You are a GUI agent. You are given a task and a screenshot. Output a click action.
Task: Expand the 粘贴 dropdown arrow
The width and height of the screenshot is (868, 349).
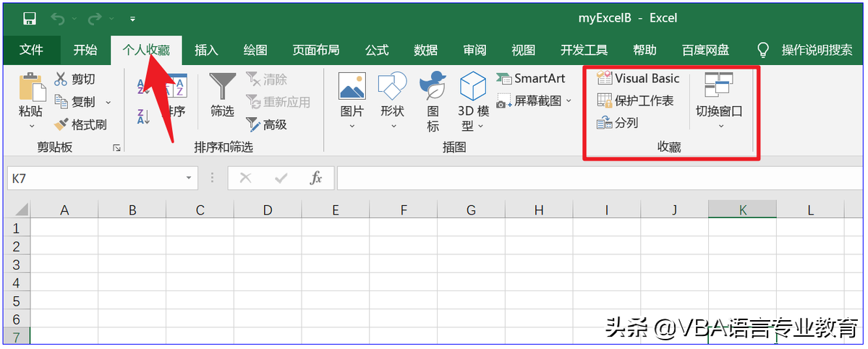coord(31,126)
